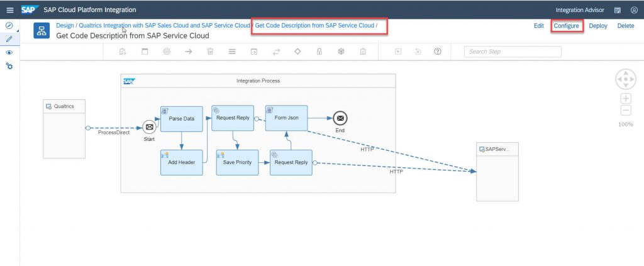Select the Parse Data step
644x266 pixels.
pos(182,119)
